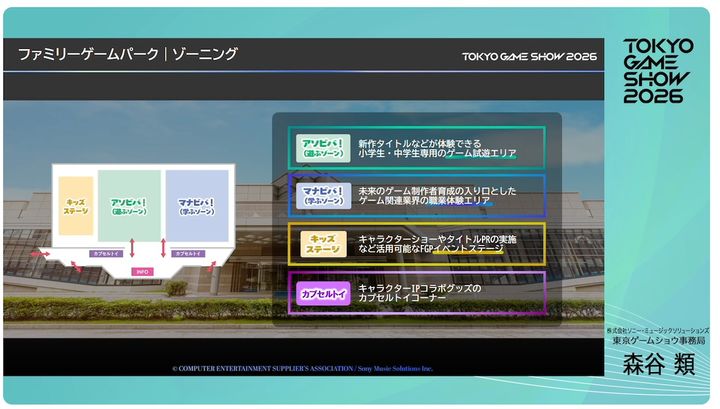Click the text キャラクターショーやタイトルPRの実施
The width and height of the screenshot is (720, 409).
pos(437,239)
